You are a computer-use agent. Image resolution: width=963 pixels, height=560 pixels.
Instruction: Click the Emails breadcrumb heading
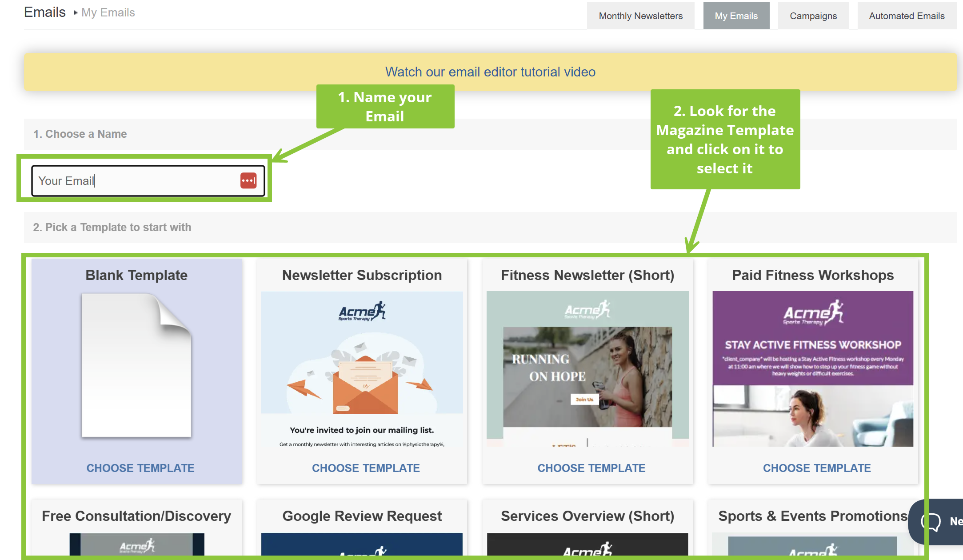coord(45,12)
